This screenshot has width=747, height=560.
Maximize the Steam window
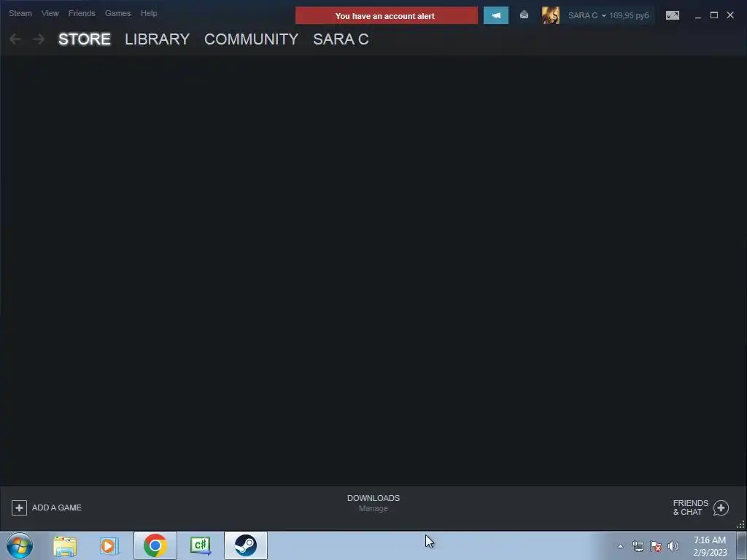[714, 15]
